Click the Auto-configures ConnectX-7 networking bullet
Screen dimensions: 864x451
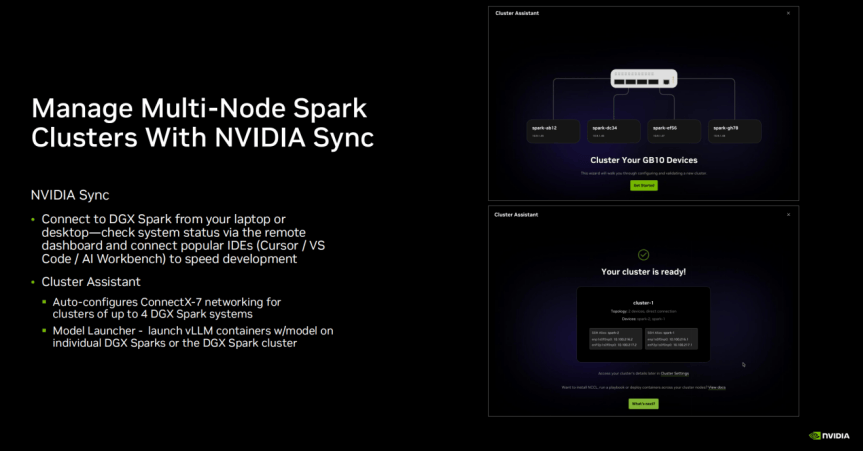click(167, 308)
